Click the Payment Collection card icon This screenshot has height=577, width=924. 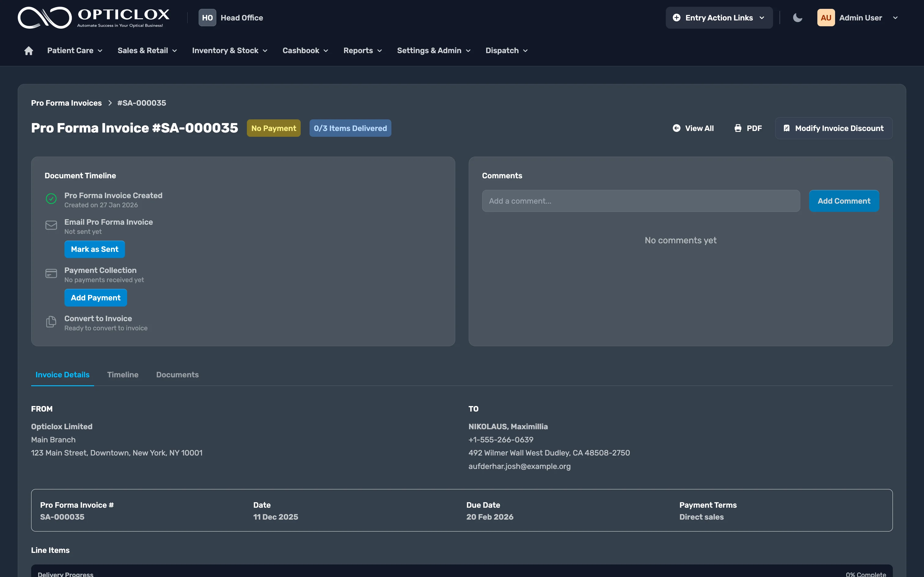[51, 273]
